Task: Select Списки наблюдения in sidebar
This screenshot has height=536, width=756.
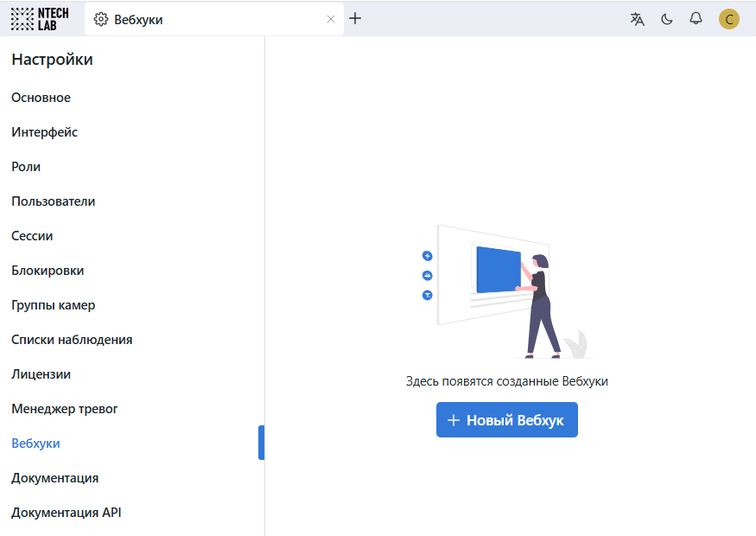Action: point(72,340)
